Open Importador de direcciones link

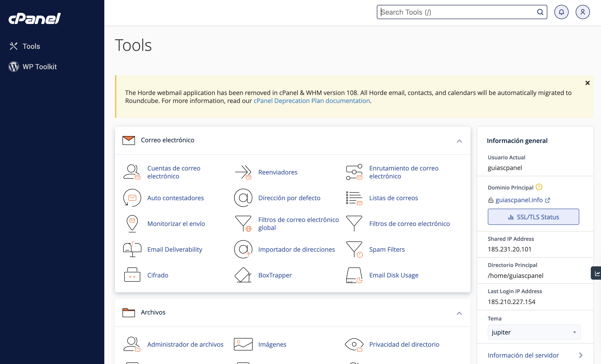click(x=296, y=249)
